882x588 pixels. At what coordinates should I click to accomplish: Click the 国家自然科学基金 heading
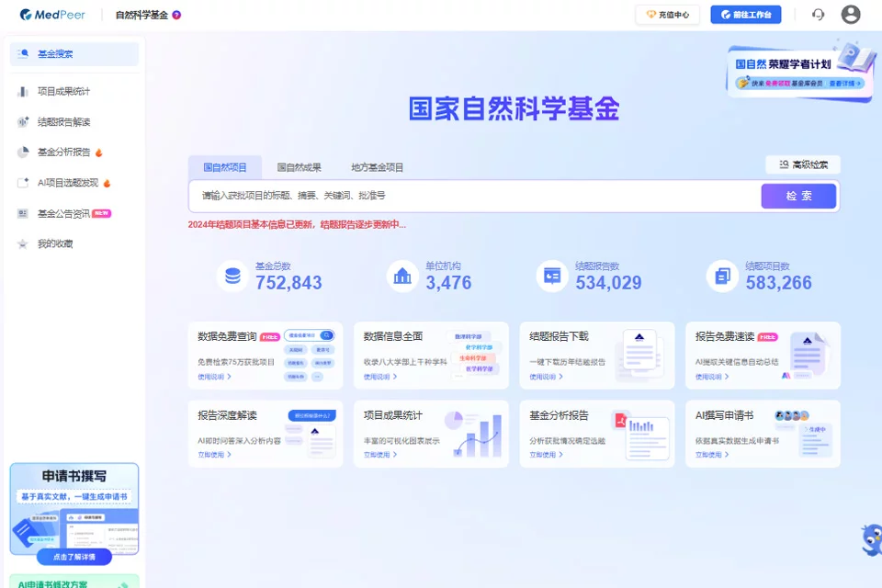(x=514, y=108)
